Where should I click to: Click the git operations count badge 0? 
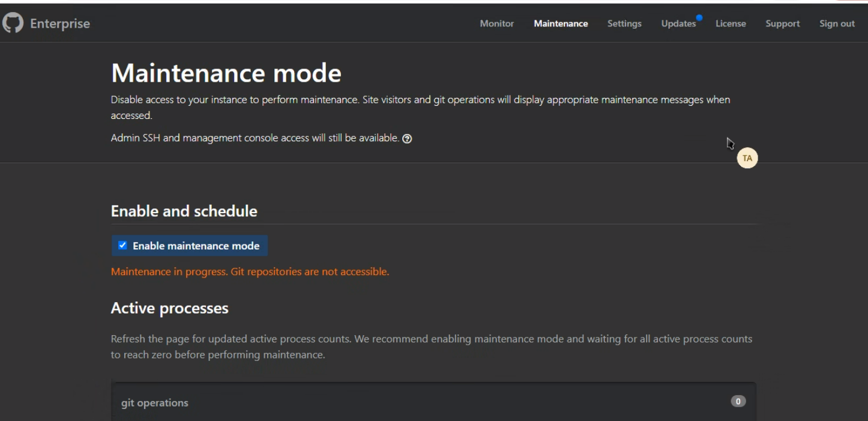[x=738, y=401]
